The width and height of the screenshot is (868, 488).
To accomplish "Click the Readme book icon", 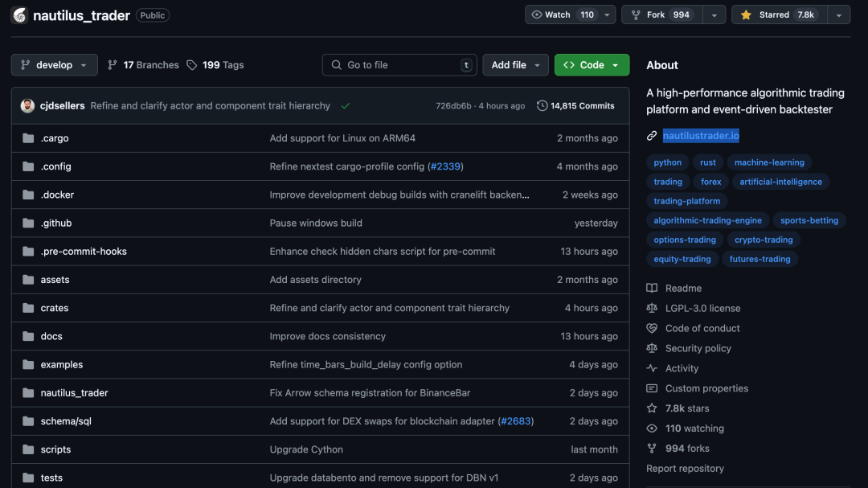I will point(652,288).
